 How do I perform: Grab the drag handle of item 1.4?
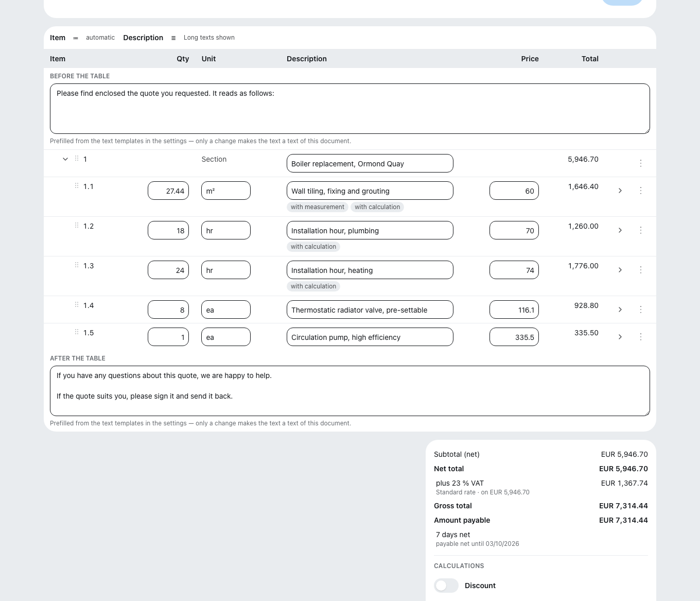click(x=77, y=305)
